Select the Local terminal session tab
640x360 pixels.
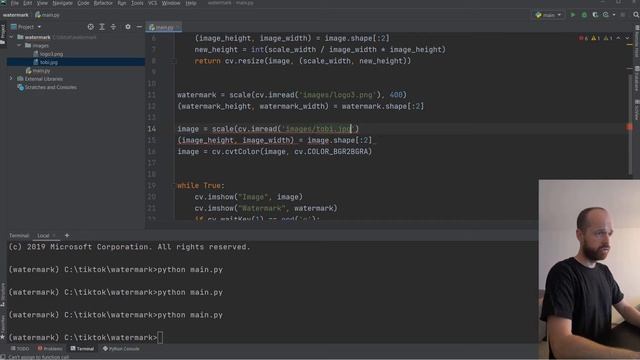click(x=43, y=236)
